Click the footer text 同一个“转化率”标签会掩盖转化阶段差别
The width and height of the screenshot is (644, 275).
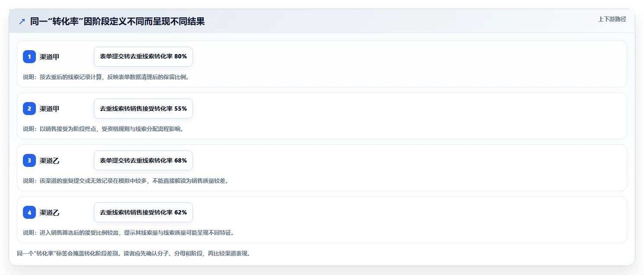tap(134, 253)
